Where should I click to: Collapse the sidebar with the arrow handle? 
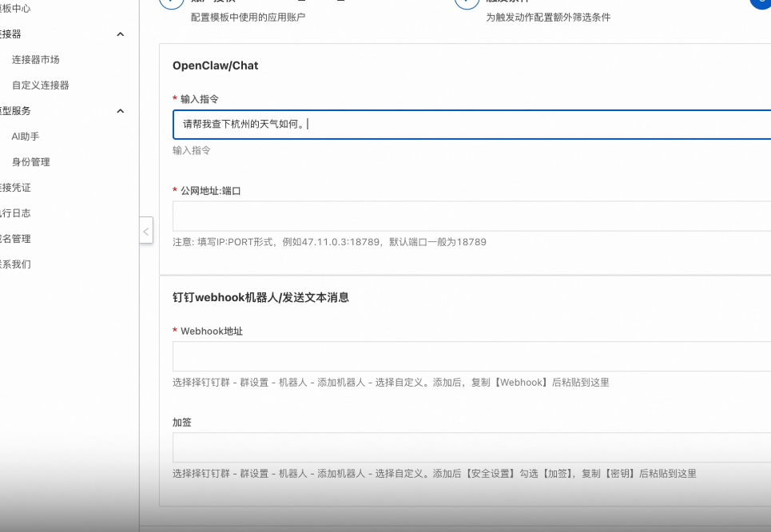click(x=146, y=231)
